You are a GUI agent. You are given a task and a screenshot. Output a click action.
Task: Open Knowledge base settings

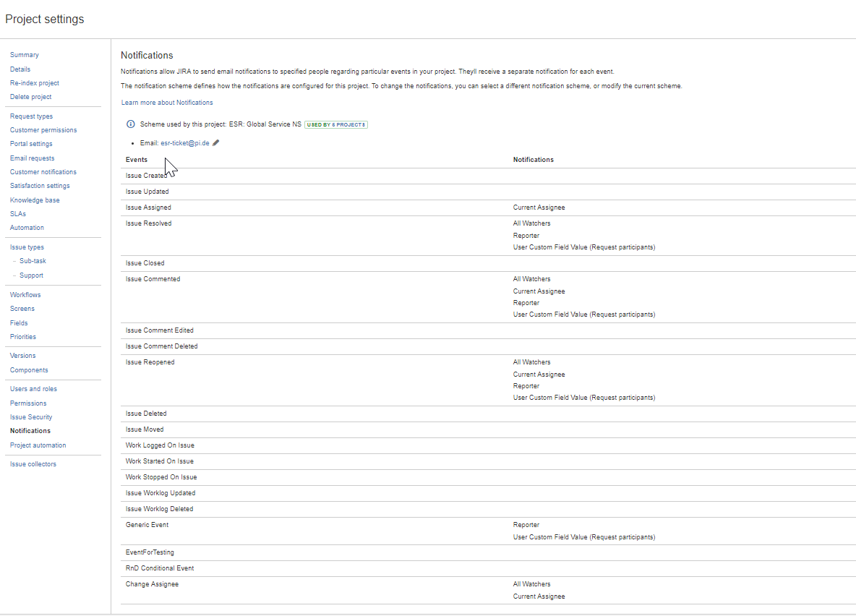point(35,200)
